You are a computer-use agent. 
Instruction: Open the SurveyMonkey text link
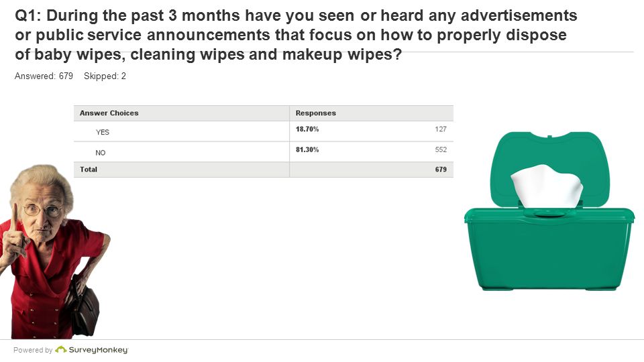[x=98, y=350]
